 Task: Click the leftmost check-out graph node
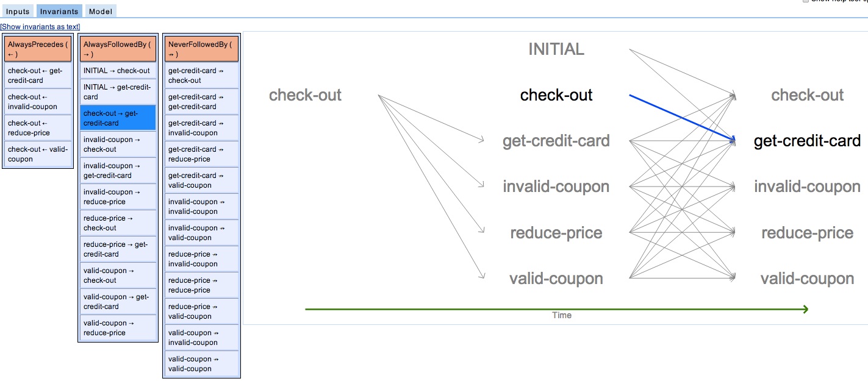pos(305,95)
